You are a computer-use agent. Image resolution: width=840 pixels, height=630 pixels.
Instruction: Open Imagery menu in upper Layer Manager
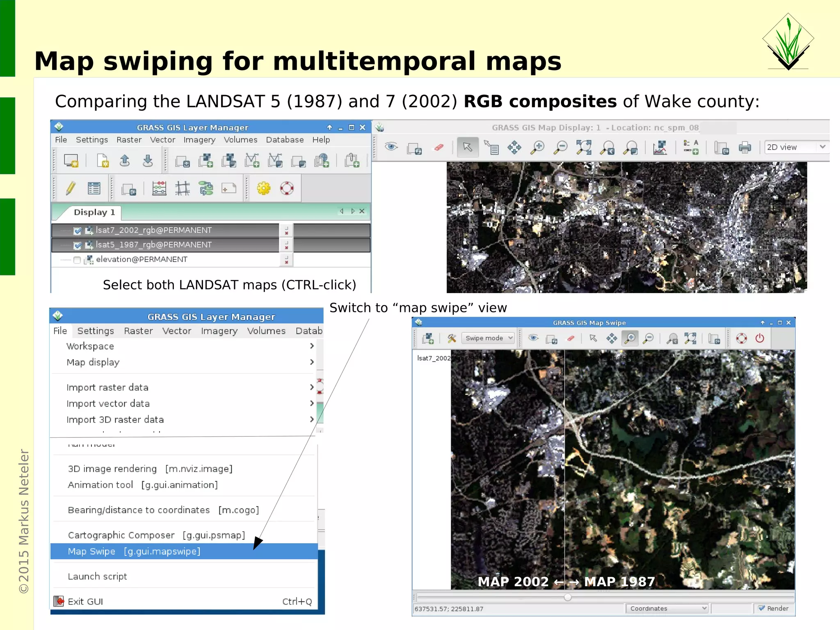click(x=199, y=140)
